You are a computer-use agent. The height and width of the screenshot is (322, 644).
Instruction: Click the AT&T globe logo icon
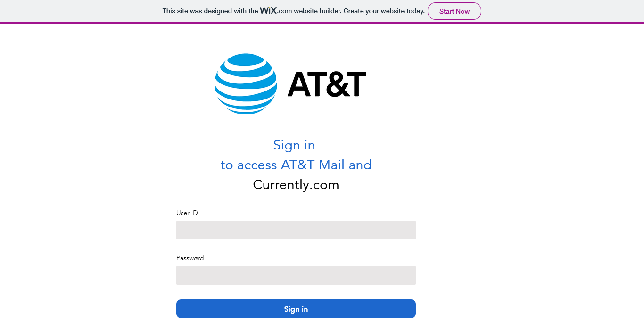point(246,83)
